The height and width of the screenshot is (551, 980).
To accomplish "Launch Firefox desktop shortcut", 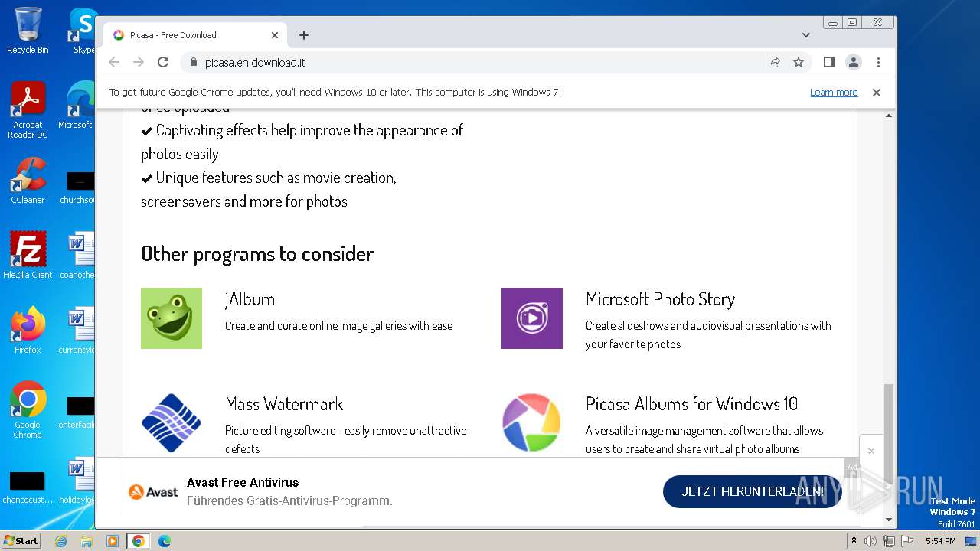I will 28,331.
